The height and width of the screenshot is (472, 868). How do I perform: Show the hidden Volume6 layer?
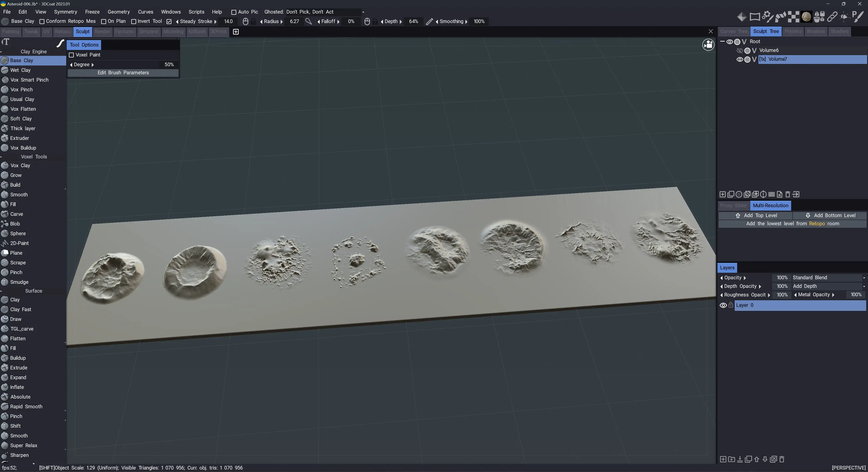click(x=740, y=51)
